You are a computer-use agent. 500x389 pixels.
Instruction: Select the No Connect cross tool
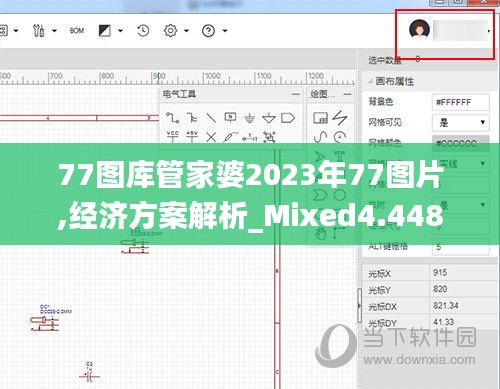pos(211,137)
